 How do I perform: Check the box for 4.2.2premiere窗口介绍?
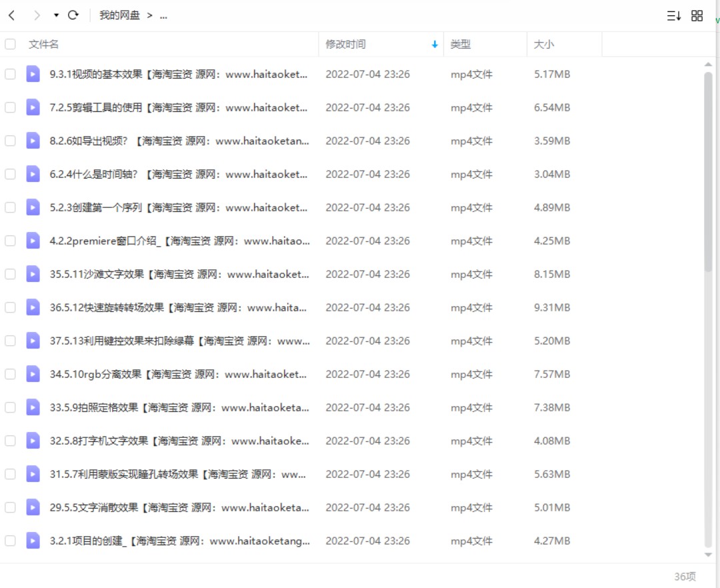(x=10, y=241)
